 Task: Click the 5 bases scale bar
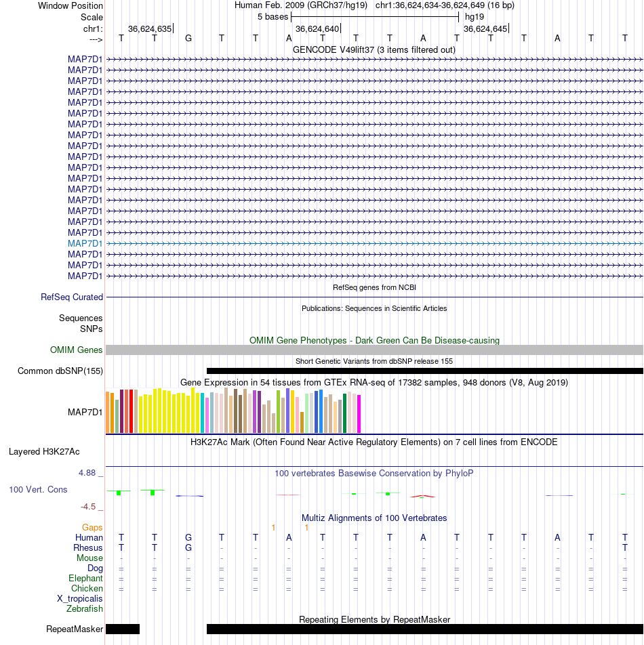375,17
